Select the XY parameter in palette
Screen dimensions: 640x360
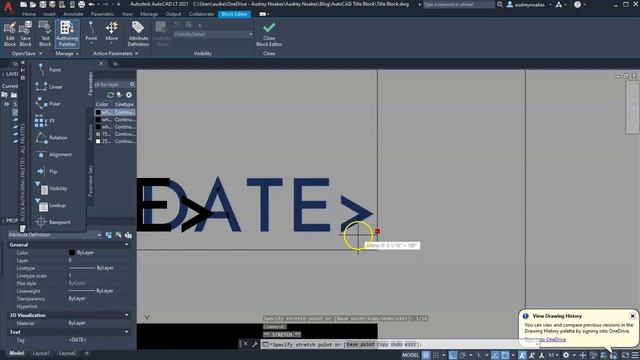coord(45,121)
